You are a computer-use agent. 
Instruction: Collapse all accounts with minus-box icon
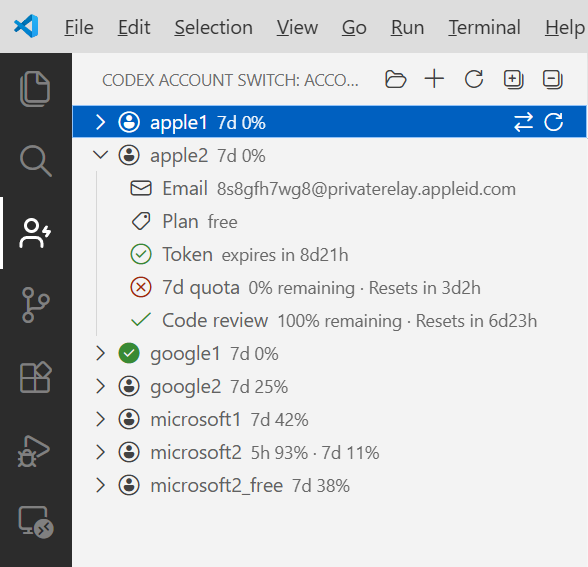point(552,80)
